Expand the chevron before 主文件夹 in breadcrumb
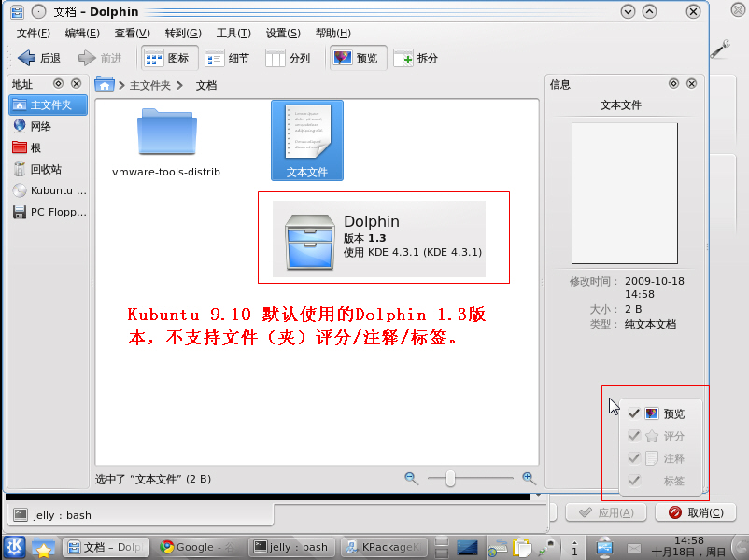The height and width of the screenshot is (560, 749). (x=121, y=85)
